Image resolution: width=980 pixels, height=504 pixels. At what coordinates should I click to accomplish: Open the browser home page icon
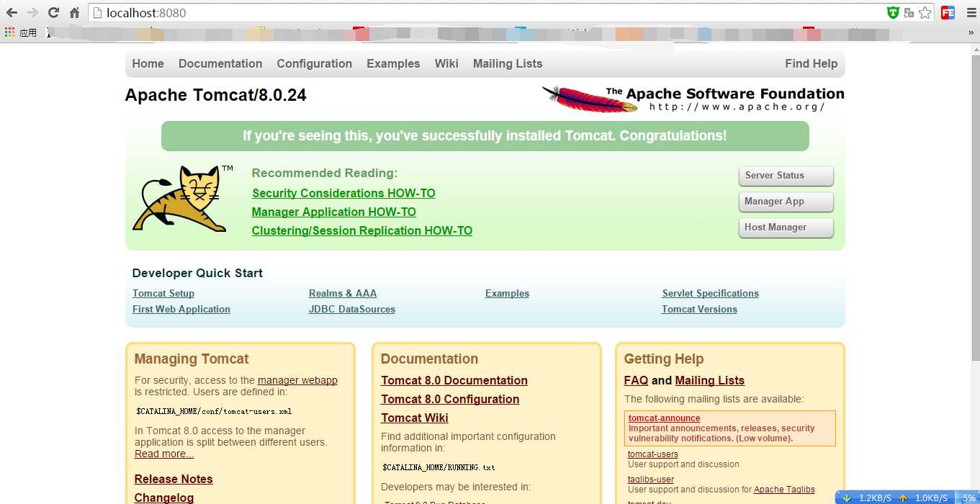[x=74, y=12]
